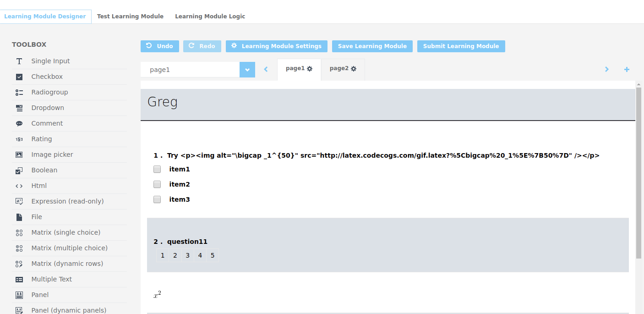Pick the File toolbox icon
The image size is (644, 314).
coord(19,217)
